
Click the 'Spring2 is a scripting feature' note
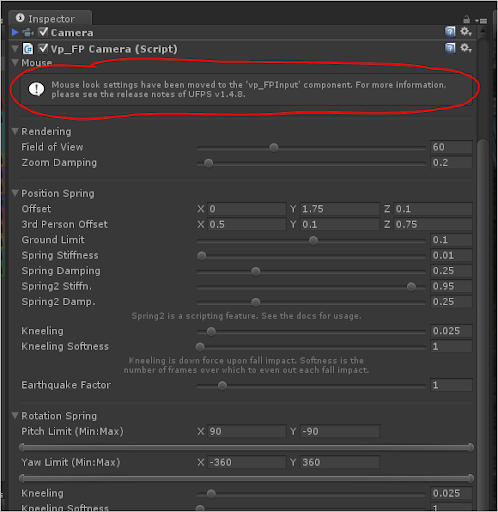click(246, 316)
